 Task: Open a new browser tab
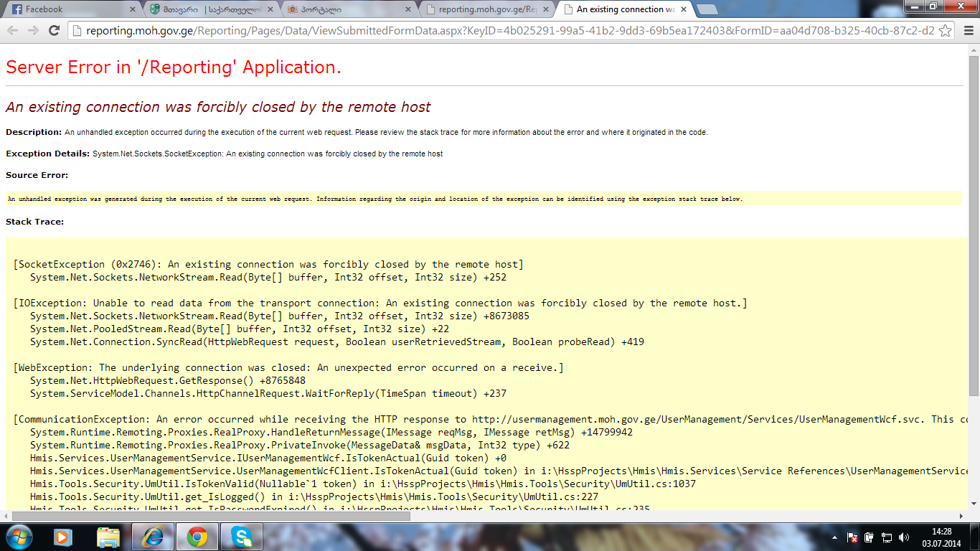707,9
